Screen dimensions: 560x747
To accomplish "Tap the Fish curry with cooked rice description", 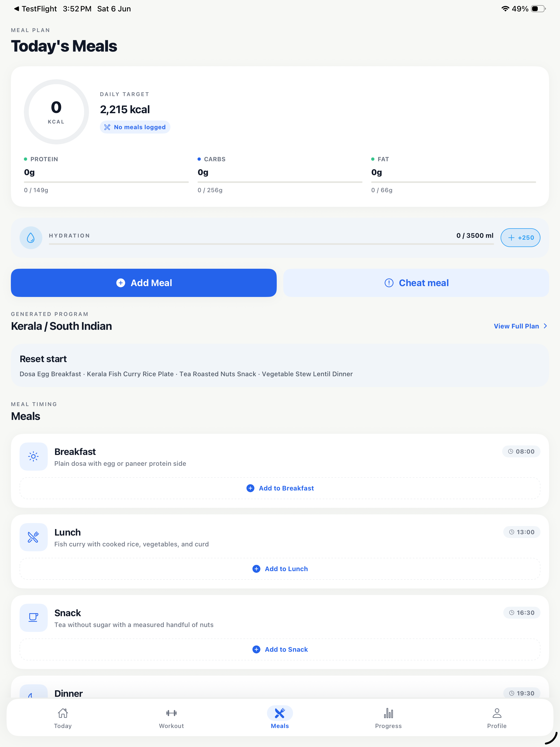I will pos(132,545).
